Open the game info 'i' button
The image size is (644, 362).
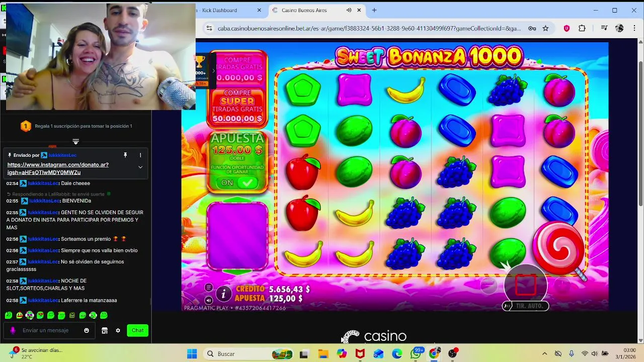click(223, 294)
